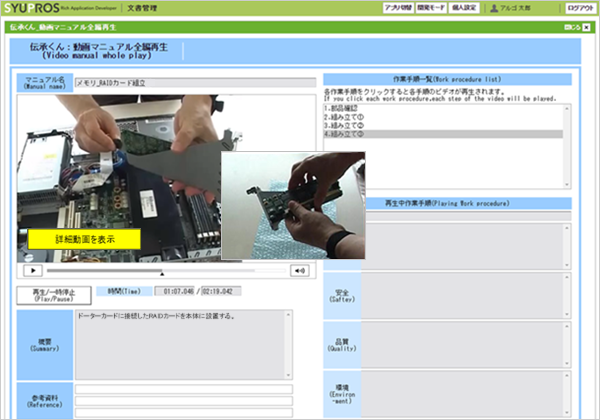Image resolution: width=600 pixels, height=420 pixels.
Task: Select procedure 2.組み立て① in the list
Action: click(x=443, y=117)
